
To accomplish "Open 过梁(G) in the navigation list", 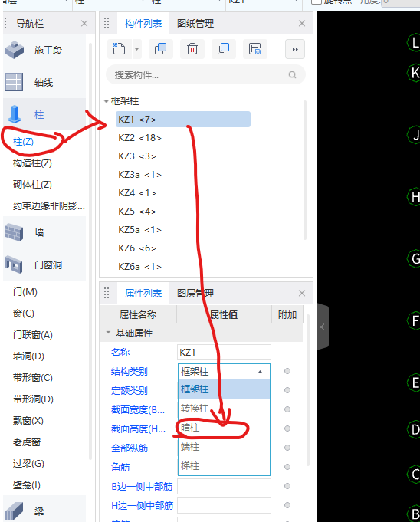I will (x=28, y=464).
